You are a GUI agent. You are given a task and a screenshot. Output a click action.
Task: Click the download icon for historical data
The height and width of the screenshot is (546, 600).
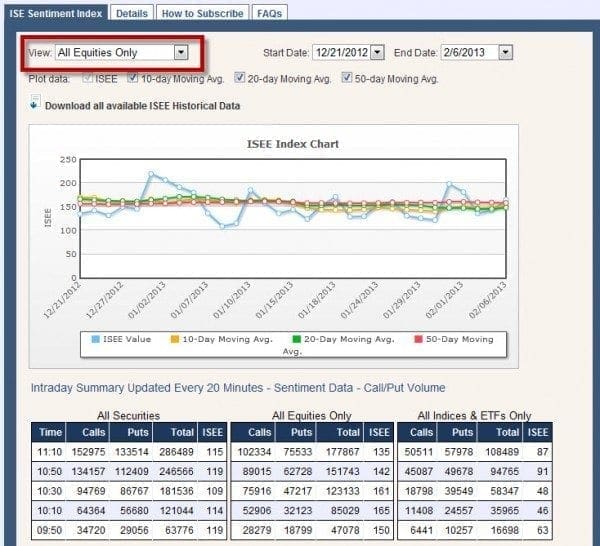pos(36,102)
